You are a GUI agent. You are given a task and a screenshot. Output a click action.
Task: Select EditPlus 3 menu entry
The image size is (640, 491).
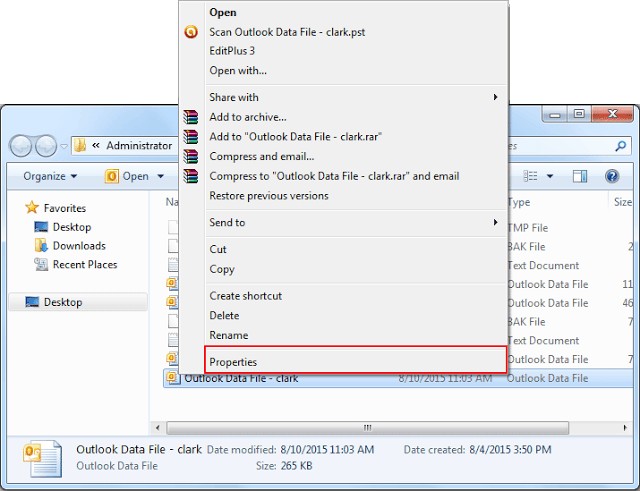(232, 51)
